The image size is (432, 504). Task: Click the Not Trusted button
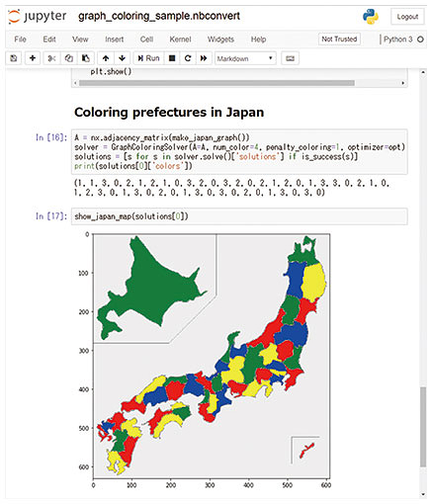[339, 39]
